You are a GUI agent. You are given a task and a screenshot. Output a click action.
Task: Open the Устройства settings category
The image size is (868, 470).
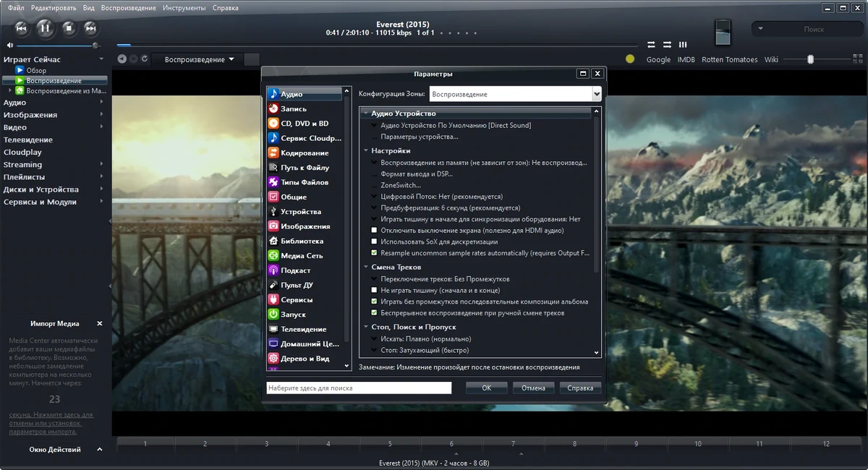pyautogui.click(x=305, y=212)
